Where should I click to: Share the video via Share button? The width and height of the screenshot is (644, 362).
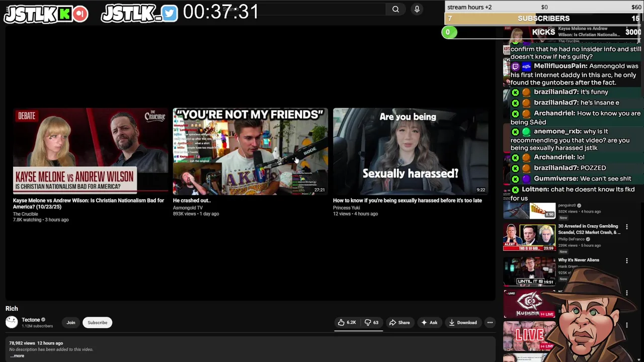[399, 322]
